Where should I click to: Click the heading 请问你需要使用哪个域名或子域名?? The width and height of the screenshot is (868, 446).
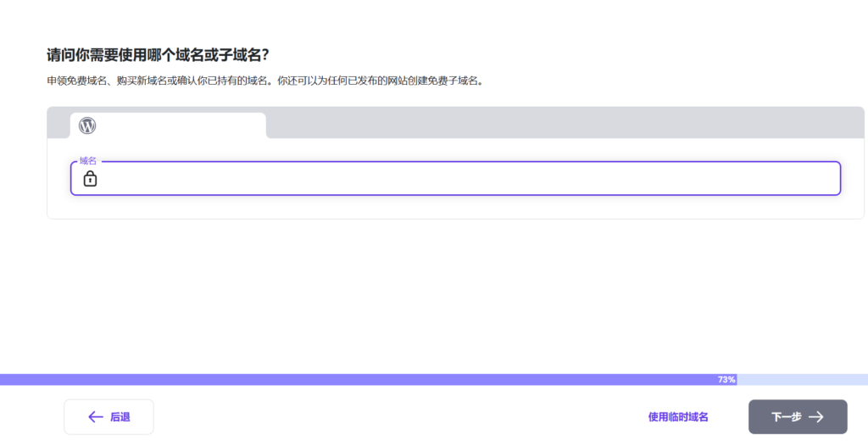coord(158,55)
